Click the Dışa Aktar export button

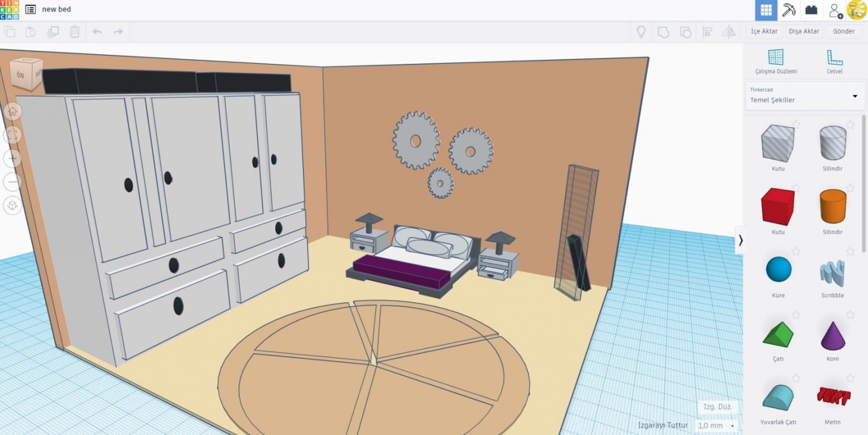click(803, 32)
